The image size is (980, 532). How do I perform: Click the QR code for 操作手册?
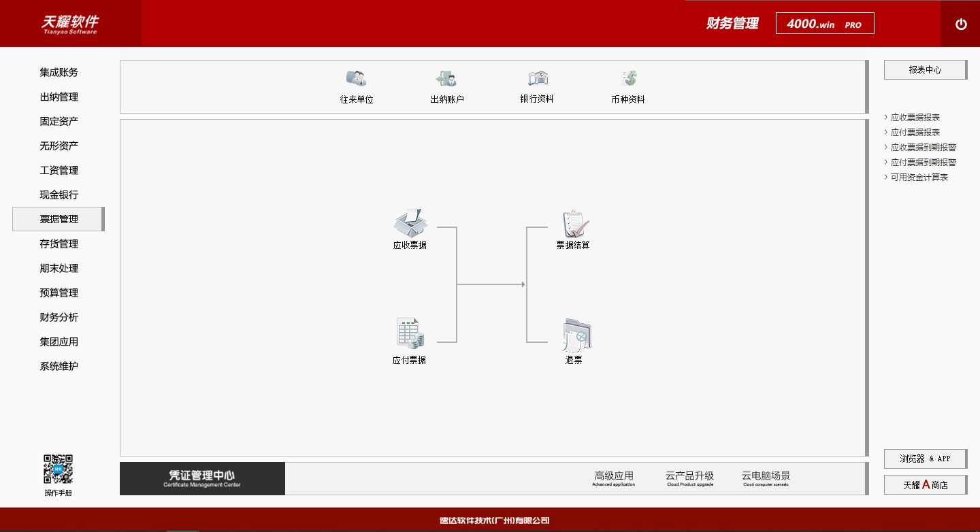(x=59, y=469)
